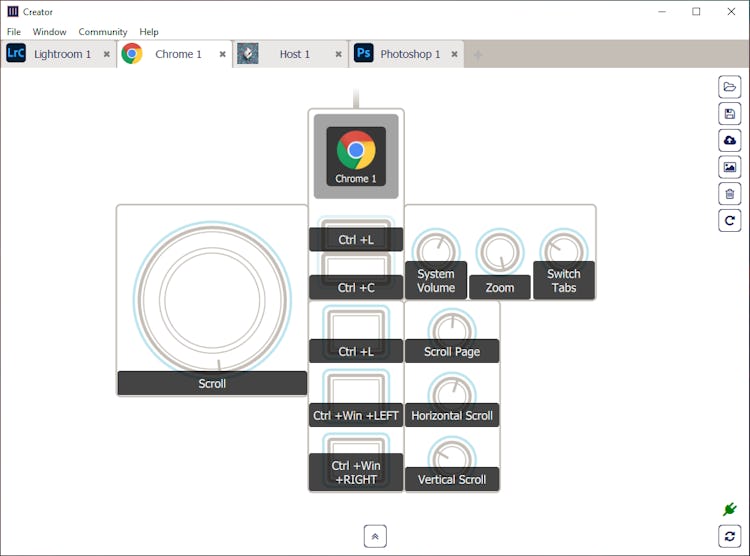This screenshot has width=750, height=556.
Task: Click the green plug connection icon
Action: [x=729, y=509]
